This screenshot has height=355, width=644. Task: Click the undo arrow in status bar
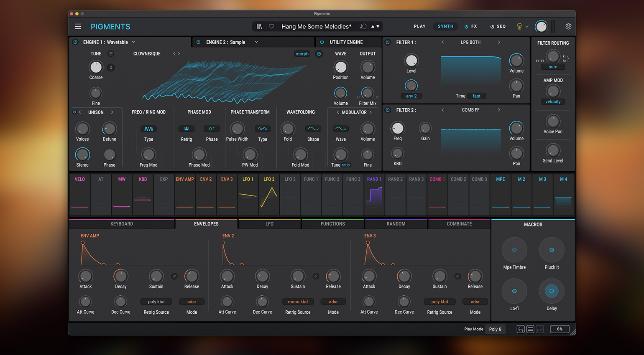point(521,329)
